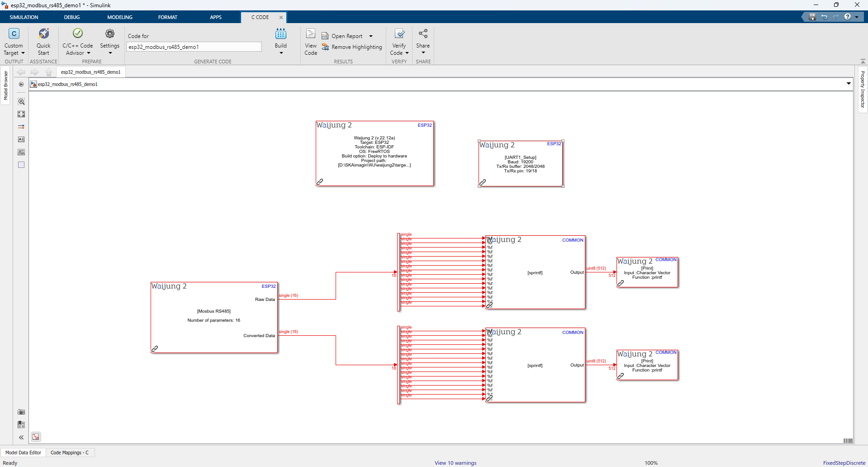
Task: Click the Image tool in the palette
Action: coord(21,152)
